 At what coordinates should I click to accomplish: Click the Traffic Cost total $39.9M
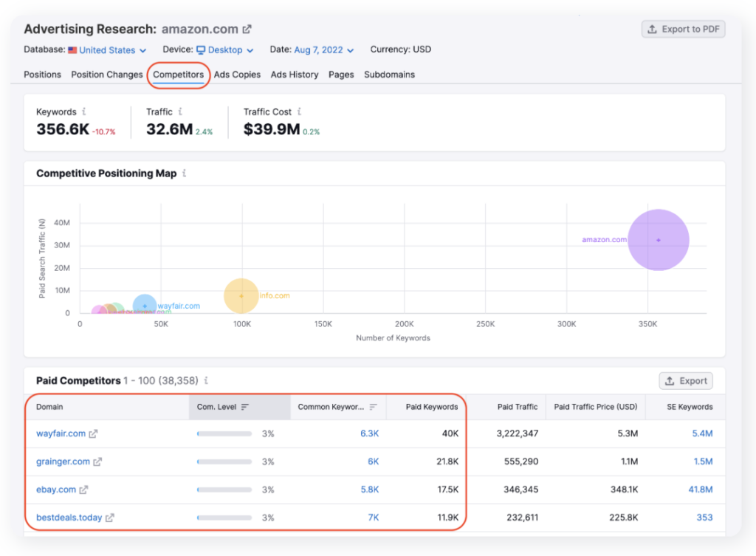[272, 129]
